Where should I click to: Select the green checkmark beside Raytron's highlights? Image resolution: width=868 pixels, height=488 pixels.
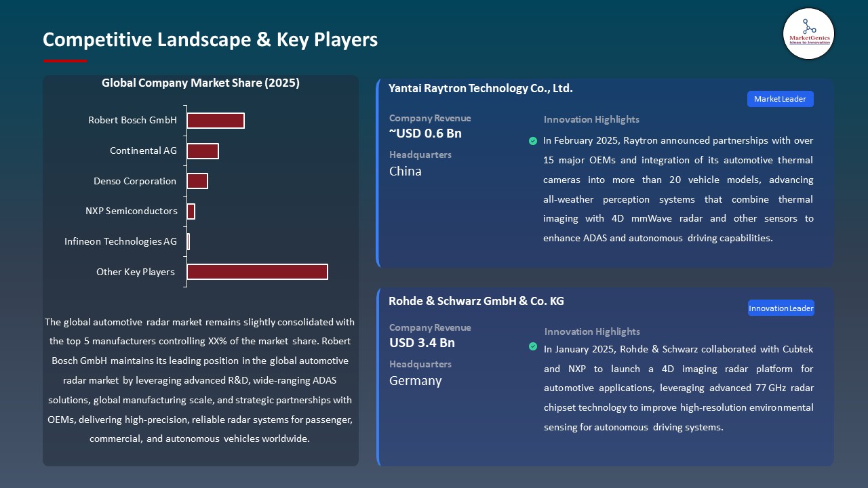tap(533, 141)
